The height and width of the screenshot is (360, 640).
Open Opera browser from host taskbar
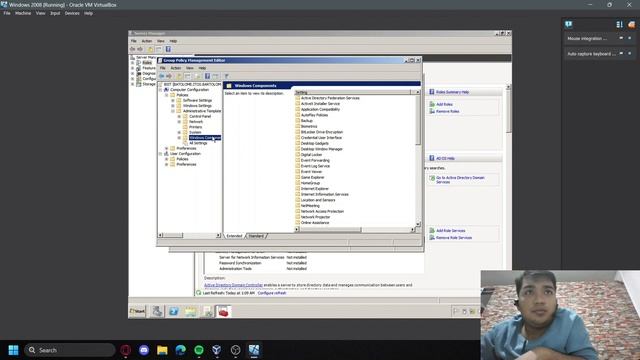coord(126,350)
